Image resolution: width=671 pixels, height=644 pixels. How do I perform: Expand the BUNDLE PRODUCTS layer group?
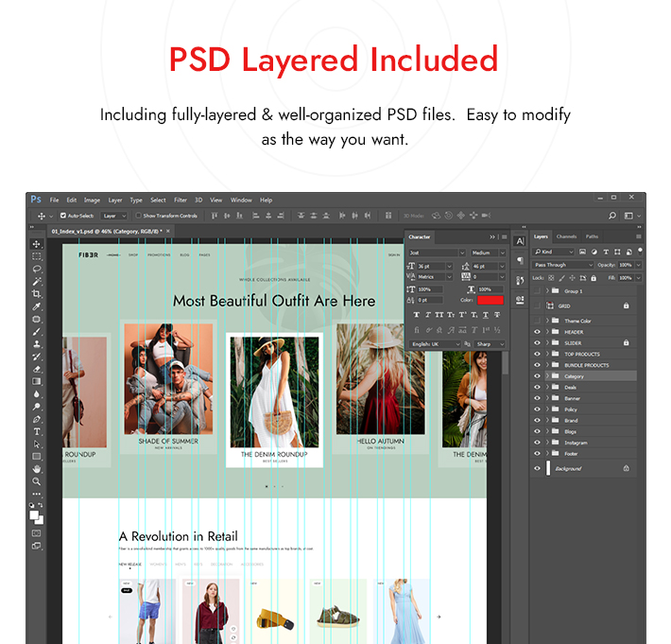547,365
